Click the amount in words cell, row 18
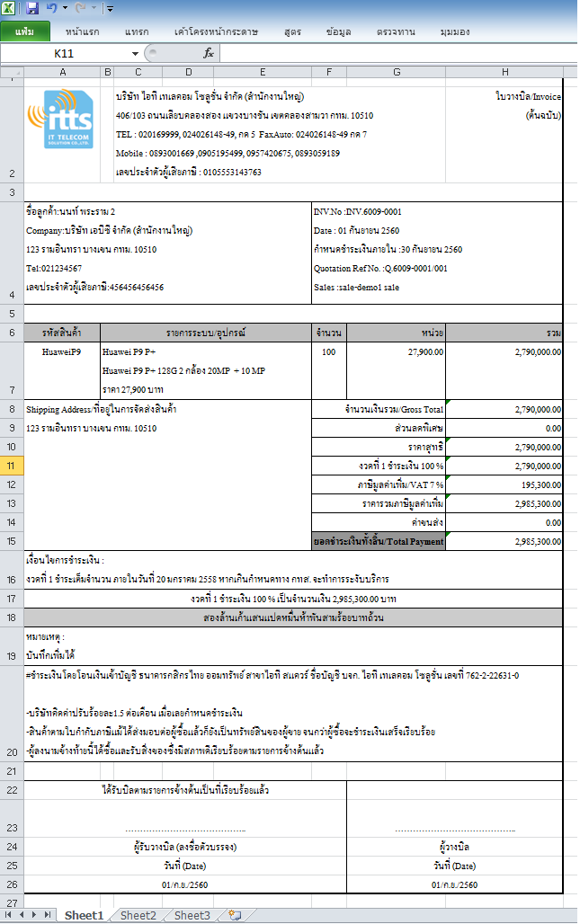Screen dimensions: 580x924 point(293,617)
